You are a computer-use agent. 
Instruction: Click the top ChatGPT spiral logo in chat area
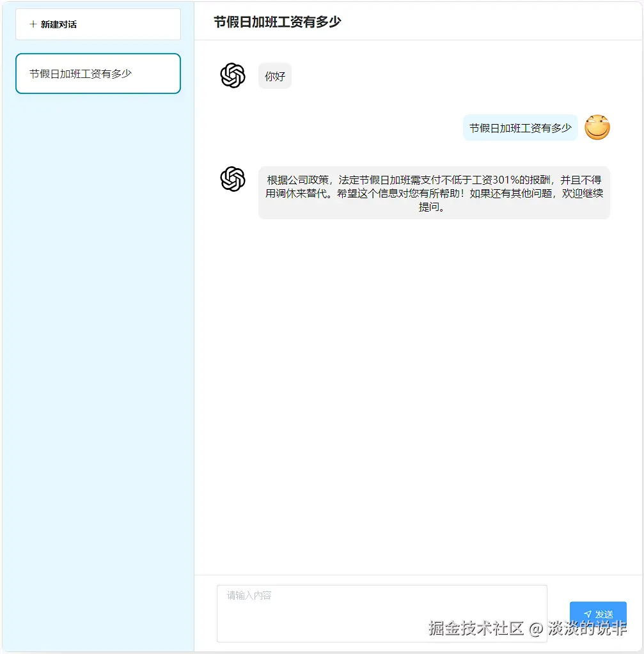click(232, 75)
